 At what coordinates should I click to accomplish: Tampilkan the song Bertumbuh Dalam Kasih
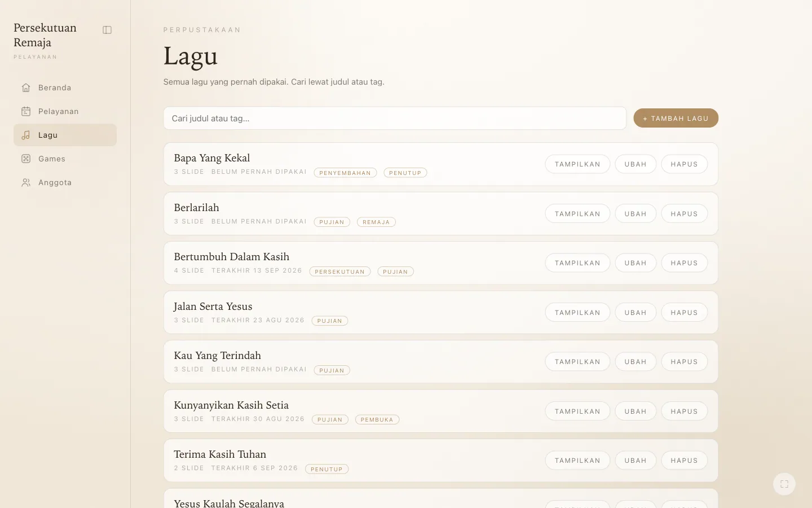coord(577,263)
